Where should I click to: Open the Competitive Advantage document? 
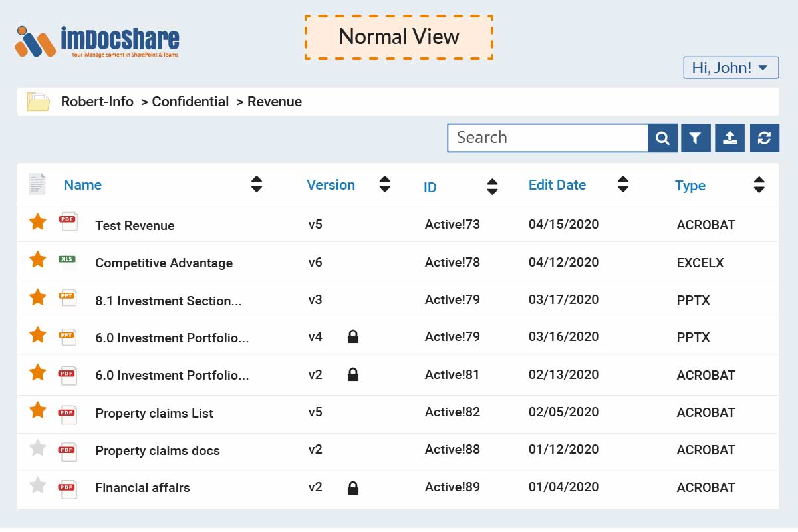coord(164,263)
